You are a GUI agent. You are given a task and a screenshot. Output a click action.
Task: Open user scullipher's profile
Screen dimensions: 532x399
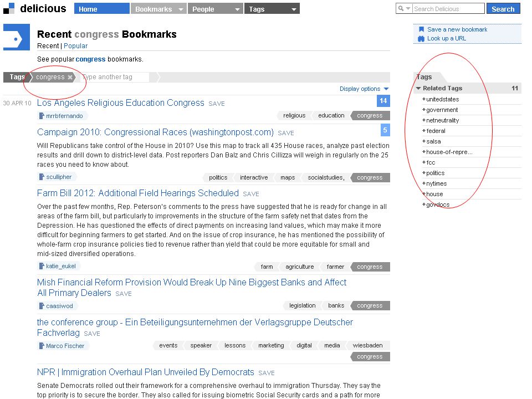tap(59, 177)
